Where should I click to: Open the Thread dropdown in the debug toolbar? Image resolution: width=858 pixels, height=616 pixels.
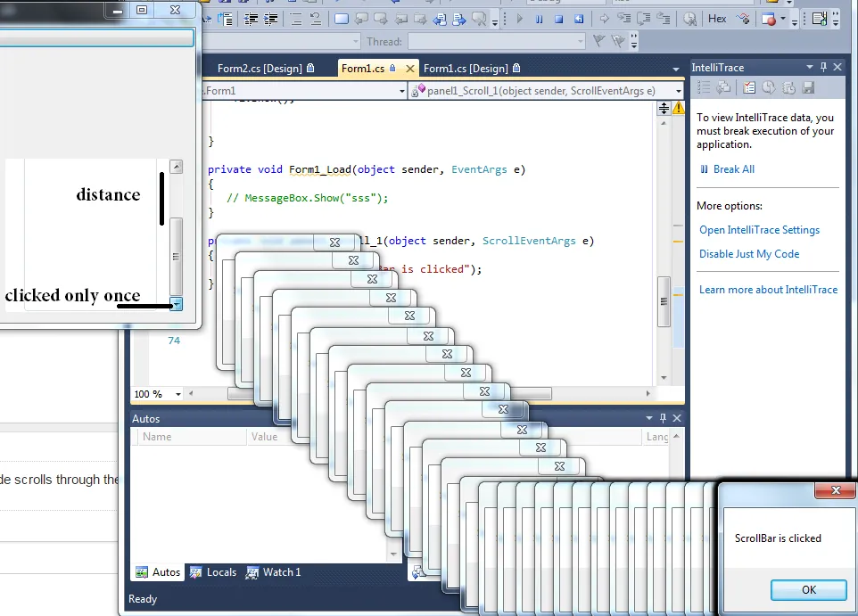(x=580, y=42)
